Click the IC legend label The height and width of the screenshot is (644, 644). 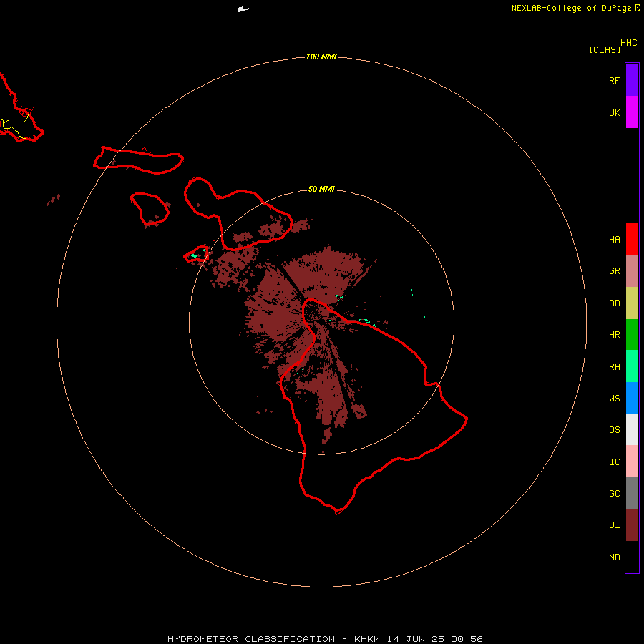pyautogui.click(x=614, y=462)
